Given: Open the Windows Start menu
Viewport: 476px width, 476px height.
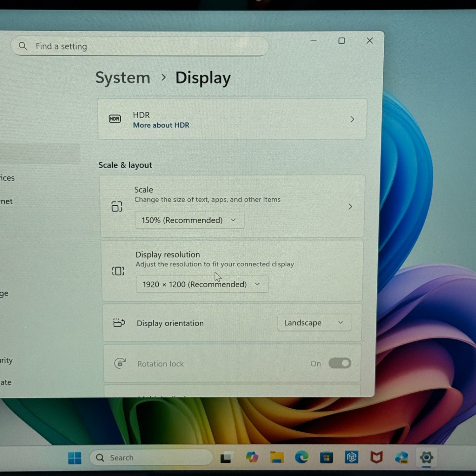Looking at the screenshot, I should point(75,458).
